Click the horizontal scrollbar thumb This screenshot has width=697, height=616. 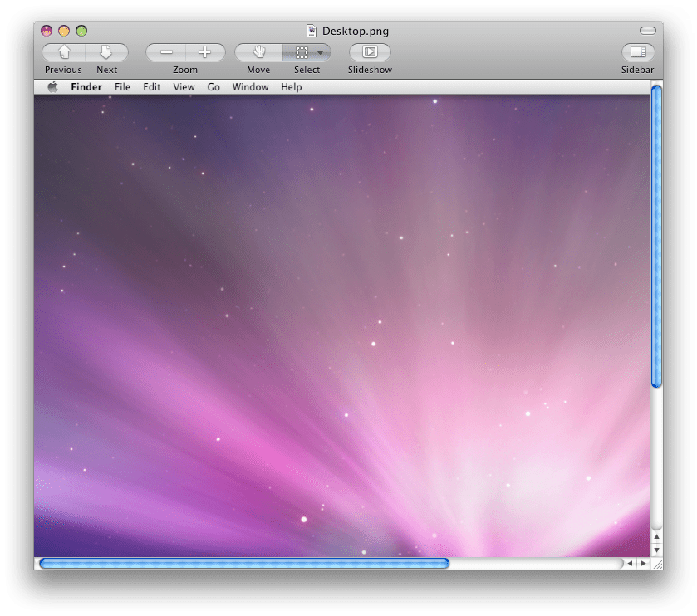pyautogui.click(x=244, y=563)
